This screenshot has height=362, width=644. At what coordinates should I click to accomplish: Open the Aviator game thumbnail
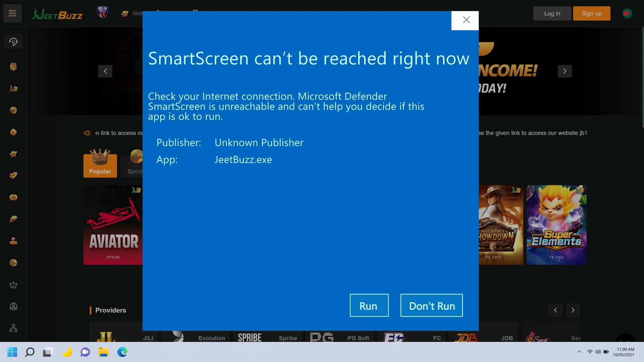113,225
